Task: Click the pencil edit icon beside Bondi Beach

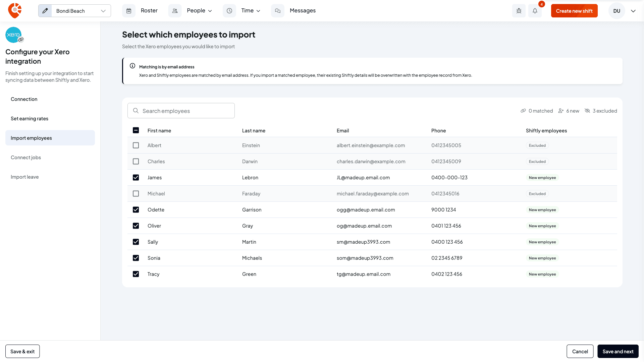Action: pyautogui.click(x=45, y=11)
